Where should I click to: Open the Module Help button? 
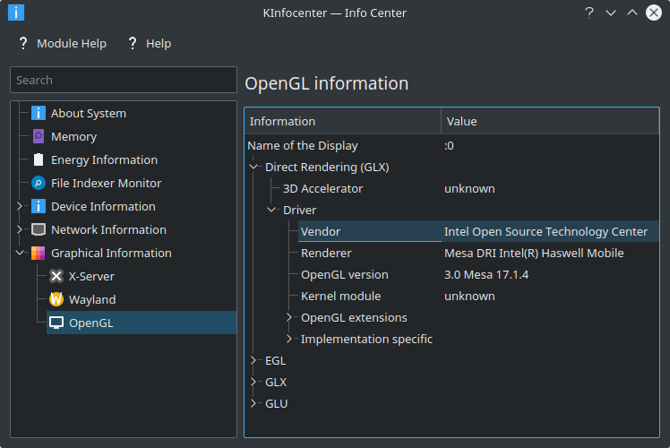(x=62, y=44)
